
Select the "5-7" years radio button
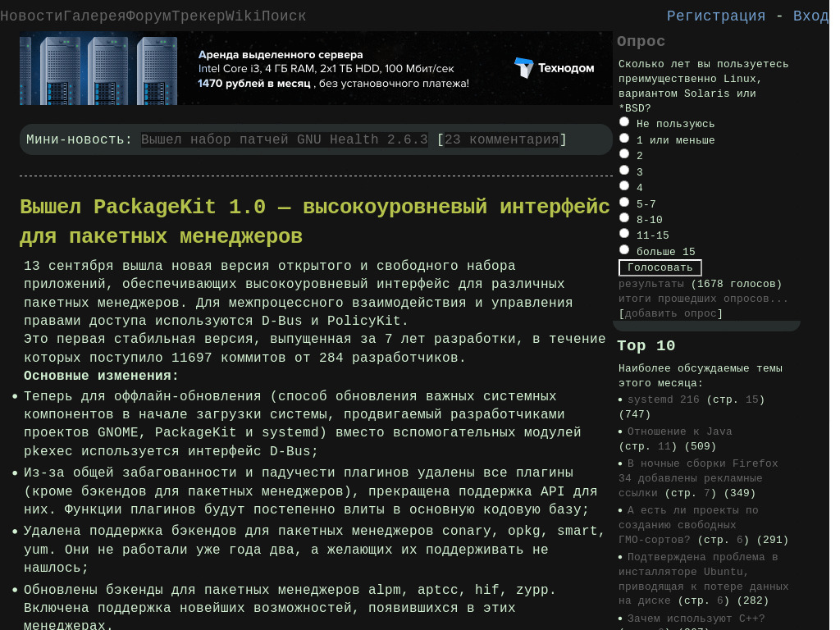624,202
